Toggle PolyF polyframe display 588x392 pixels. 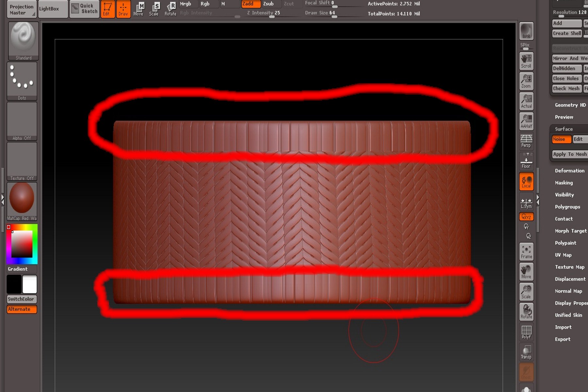click(526, 332)
